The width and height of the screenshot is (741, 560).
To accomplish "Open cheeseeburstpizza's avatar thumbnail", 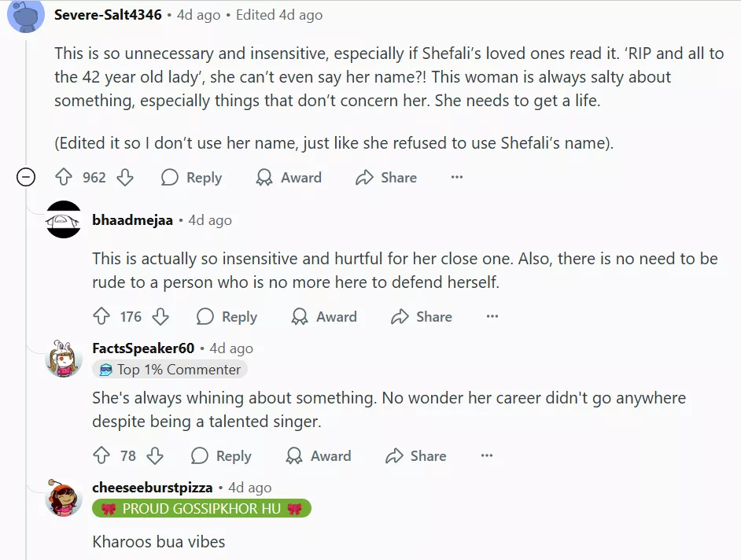I will click(64, 497).
